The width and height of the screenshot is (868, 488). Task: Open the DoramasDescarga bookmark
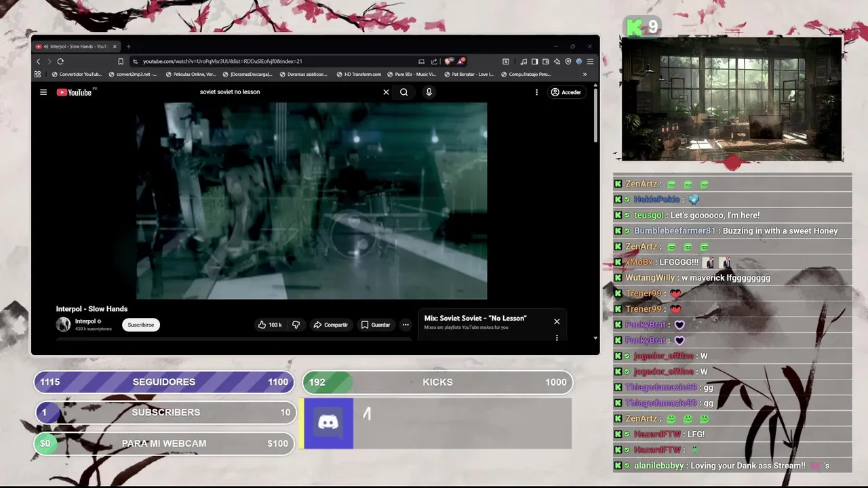(247, 75)
